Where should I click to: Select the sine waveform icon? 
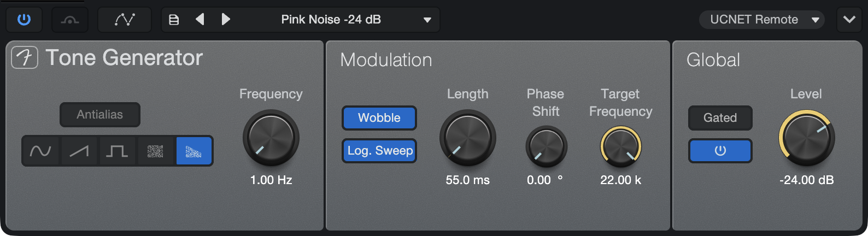pos(40,151)
